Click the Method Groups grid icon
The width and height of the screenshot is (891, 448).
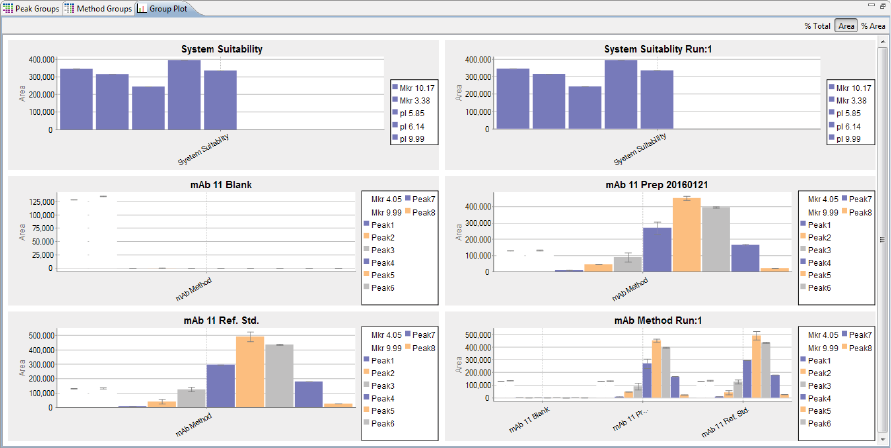(69, 9)
